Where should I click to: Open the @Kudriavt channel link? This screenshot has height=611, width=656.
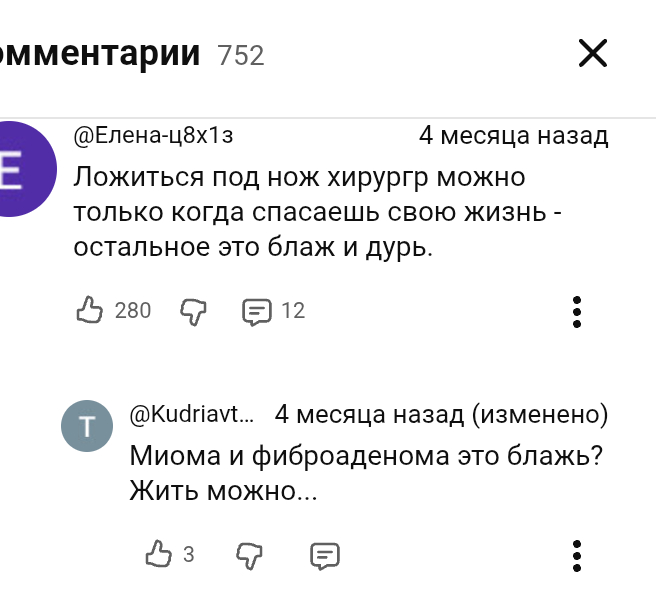click(192, 414)
